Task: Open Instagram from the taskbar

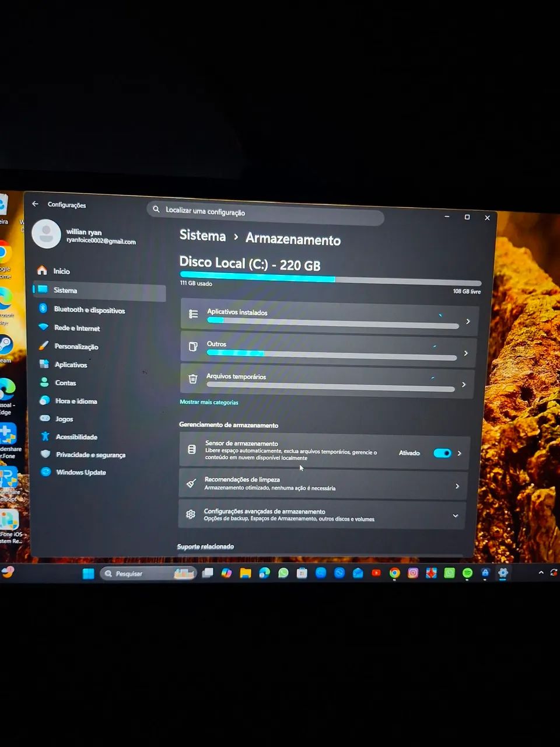Action: 413,573
